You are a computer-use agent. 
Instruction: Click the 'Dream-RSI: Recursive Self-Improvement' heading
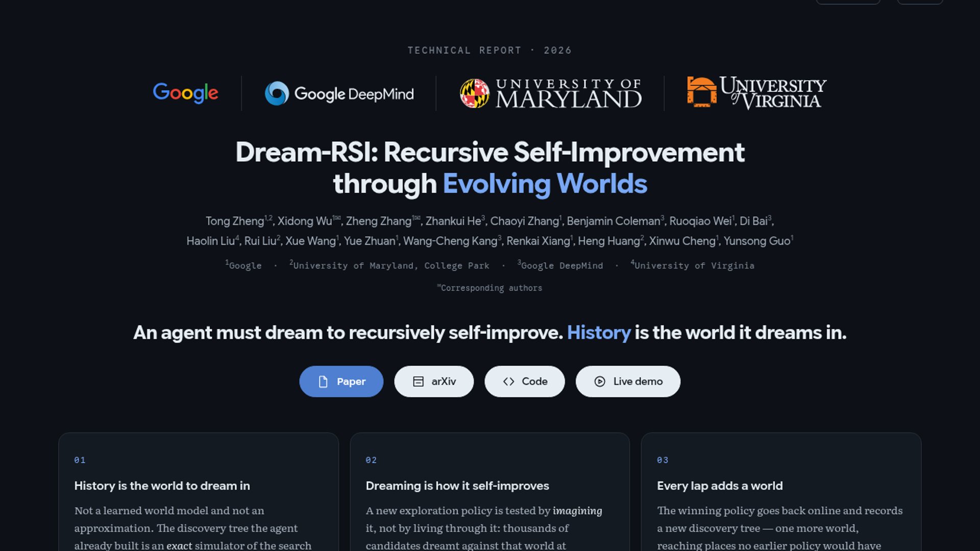[490, 153]
